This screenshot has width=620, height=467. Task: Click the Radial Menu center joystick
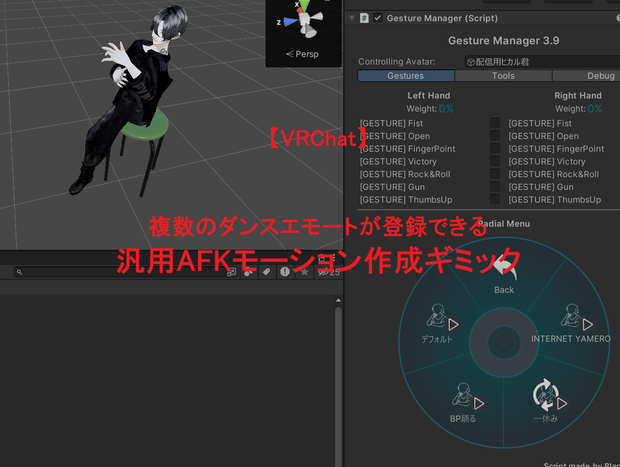pos(504,342)
